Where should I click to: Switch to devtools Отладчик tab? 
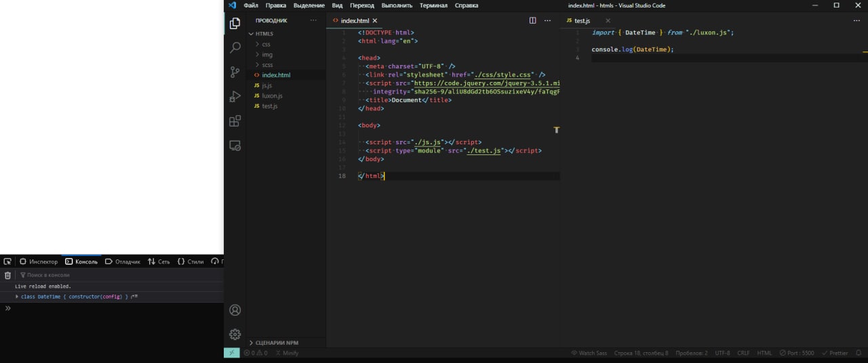coord(122,261)
